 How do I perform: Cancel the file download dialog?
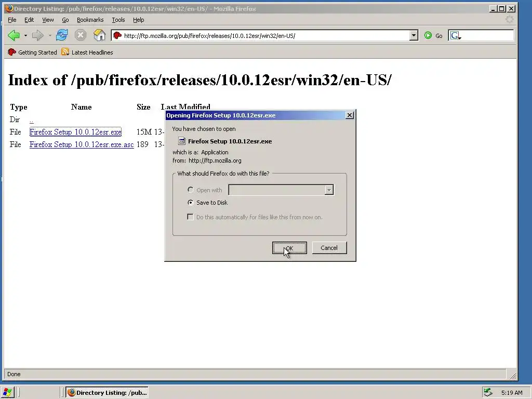pos(329,248)
